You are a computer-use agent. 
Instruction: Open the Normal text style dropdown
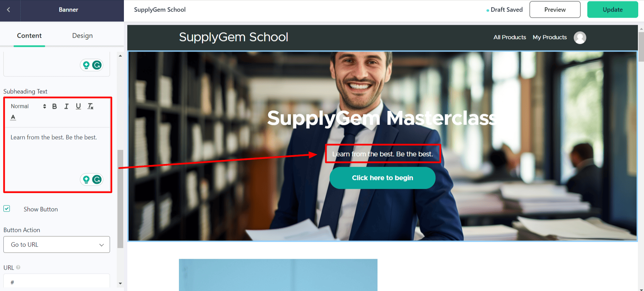coord(28,106)
